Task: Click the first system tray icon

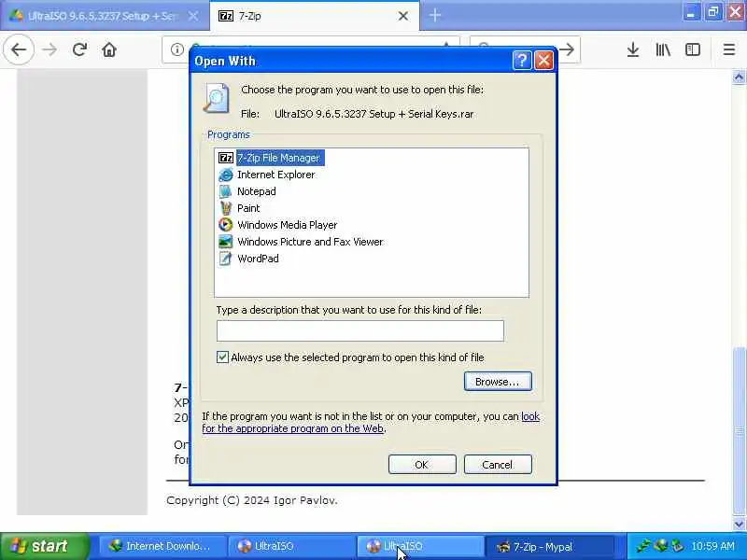Action: coord(643,546)
